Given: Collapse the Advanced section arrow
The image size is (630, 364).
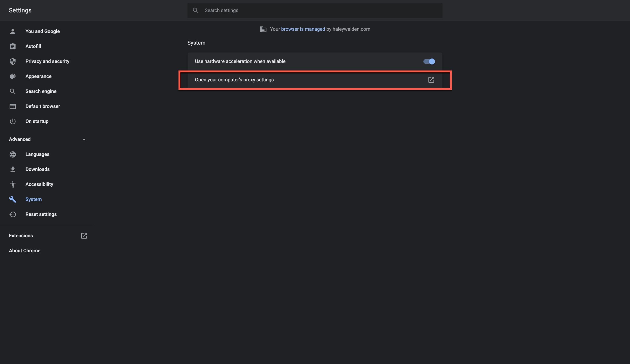Looking at the screenshot, I should click(84, 139).
